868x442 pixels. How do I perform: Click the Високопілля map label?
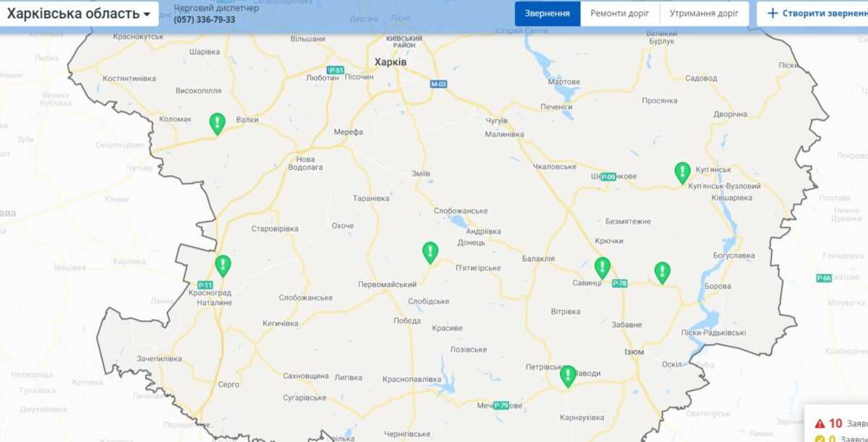199,91
